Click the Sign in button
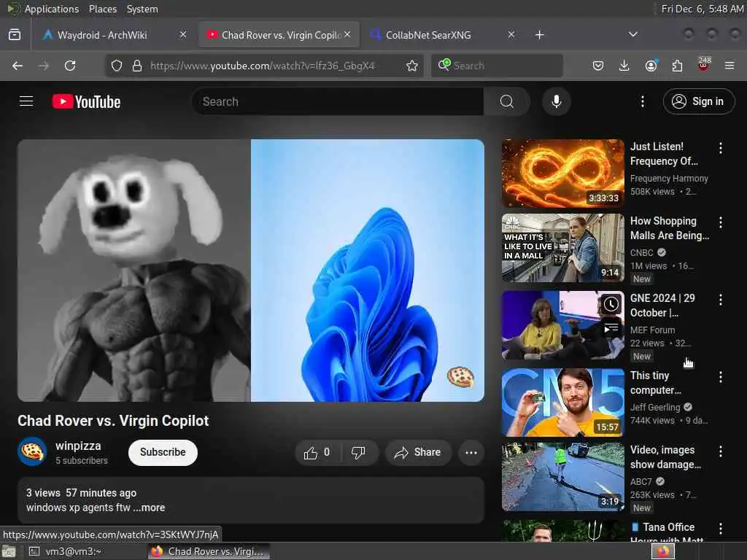Image resolution: width=747 pixels, height=560 pixels. click(699, 101)
